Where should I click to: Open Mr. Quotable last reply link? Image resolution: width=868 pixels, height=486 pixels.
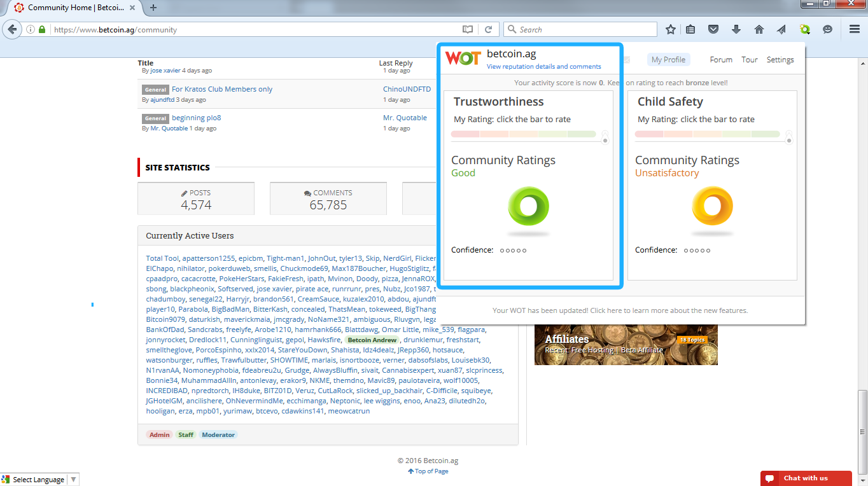pyautogui.click(x=405, y=118)
